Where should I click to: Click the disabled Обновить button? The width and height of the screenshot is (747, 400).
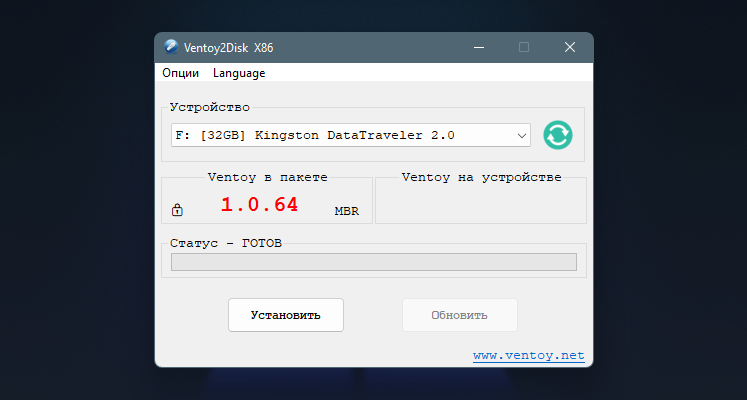(460, 315)
